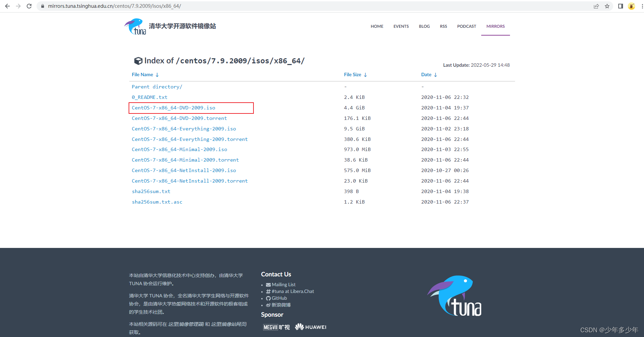Open the HOME navigation item

click(x=377, y=26)
